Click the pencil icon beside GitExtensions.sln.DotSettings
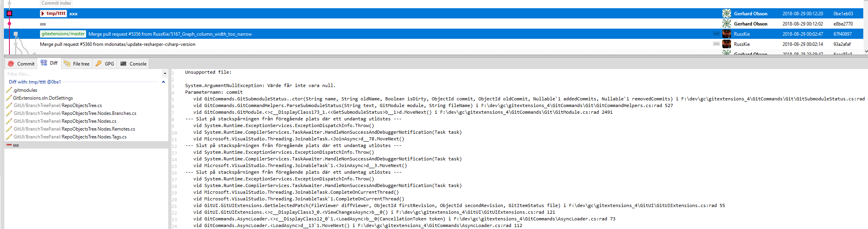Screen dimensions: 868x229 [x=9, y=98]
